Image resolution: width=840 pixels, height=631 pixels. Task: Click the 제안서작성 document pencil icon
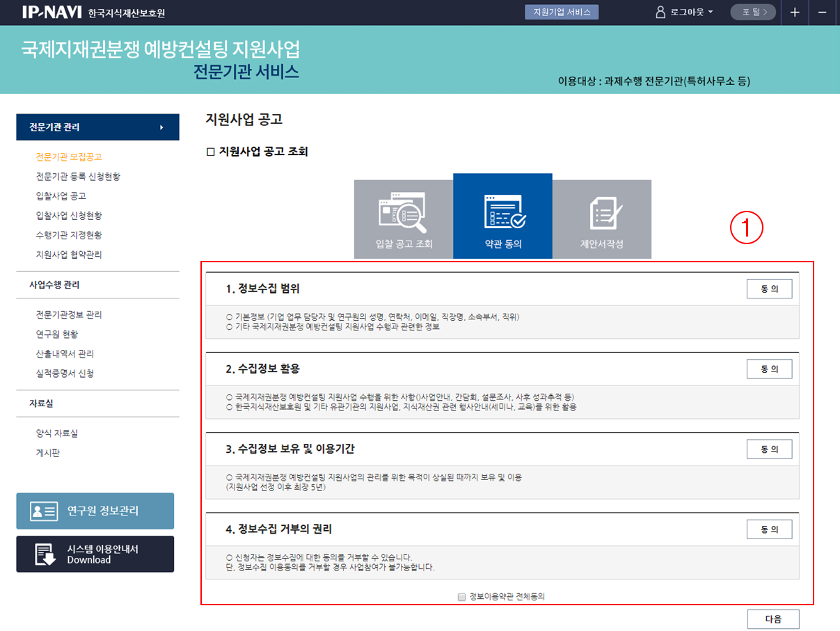(x=602, y=211)
